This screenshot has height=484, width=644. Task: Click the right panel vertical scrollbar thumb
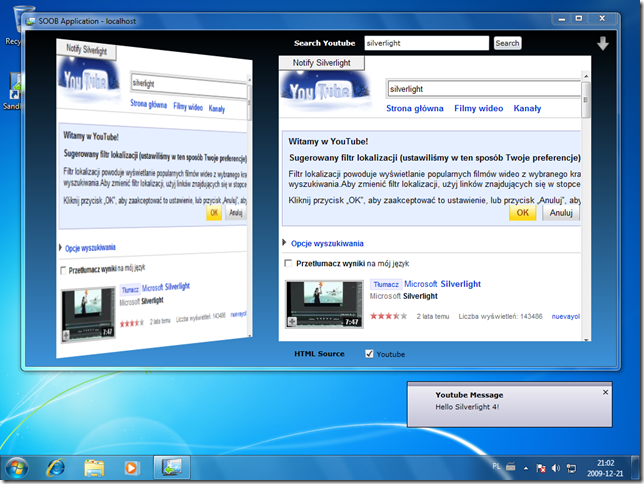586,100
